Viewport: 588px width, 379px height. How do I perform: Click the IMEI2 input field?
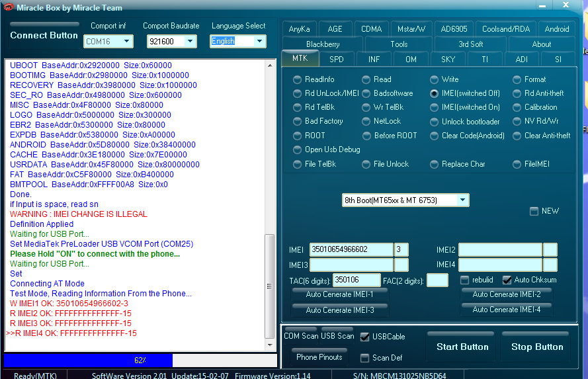[x=500, y=249]
